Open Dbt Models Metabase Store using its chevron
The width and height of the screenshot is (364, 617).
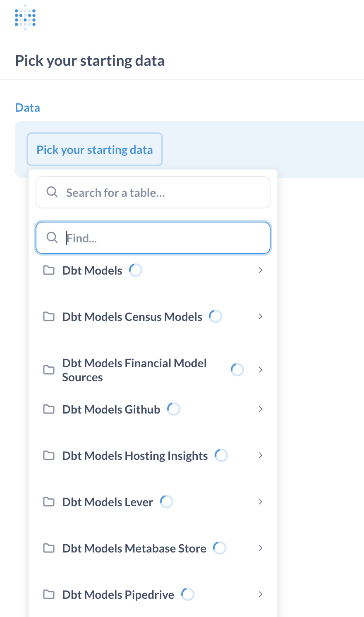[261, 548]
